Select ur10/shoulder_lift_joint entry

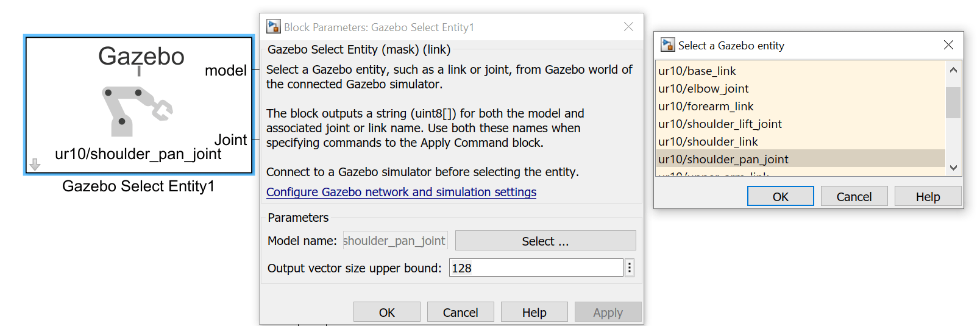(720, 124)
